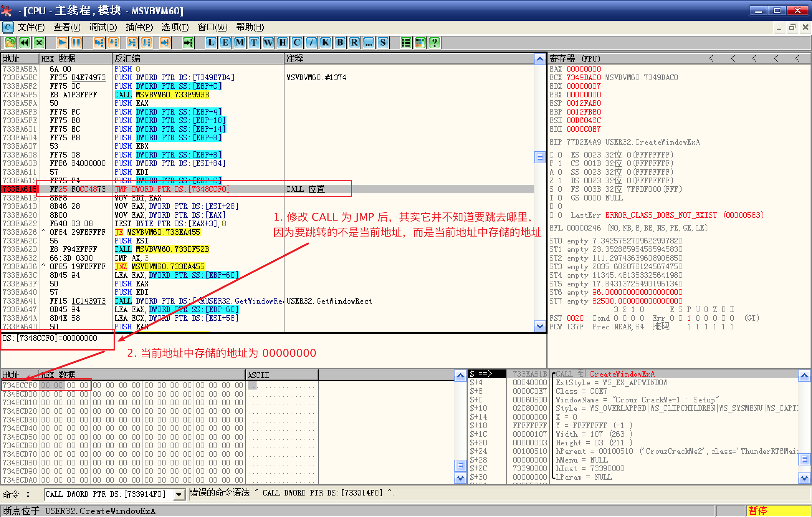Expand the command input dropdown arrow
Viewport: 812px width, 517px height.
click(x=178, y=494)
